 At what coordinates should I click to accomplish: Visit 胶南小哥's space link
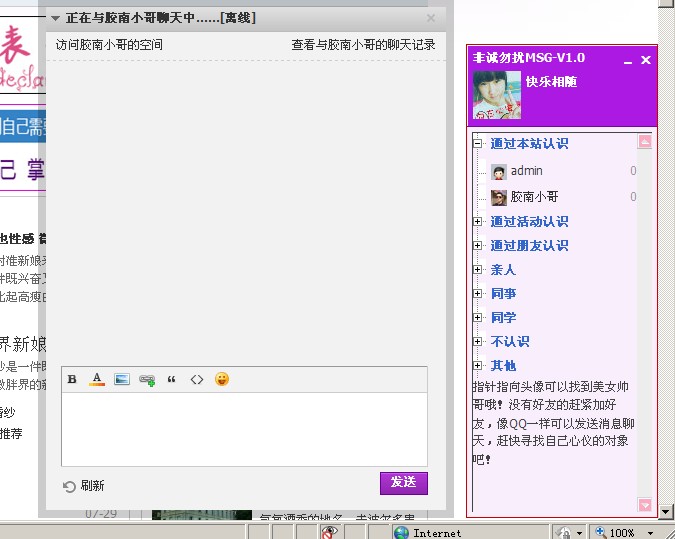[x=109, y=45]
